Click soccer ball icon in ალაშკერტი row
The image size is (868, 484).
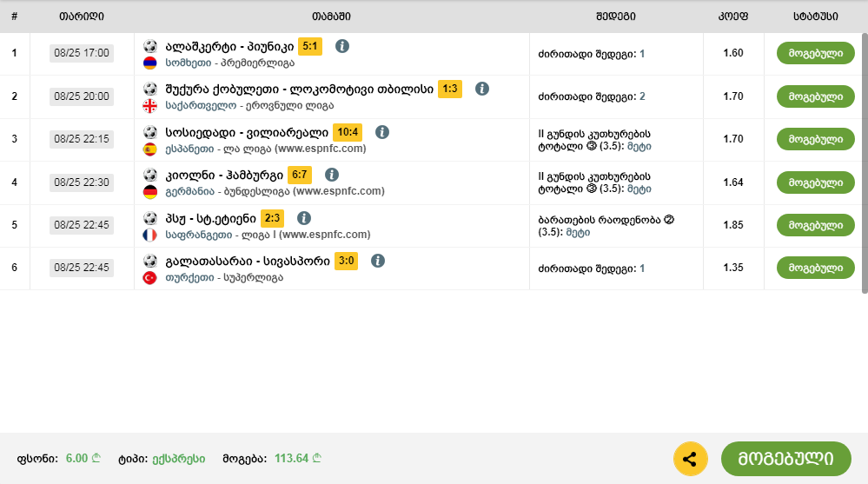tap(150, 46)
